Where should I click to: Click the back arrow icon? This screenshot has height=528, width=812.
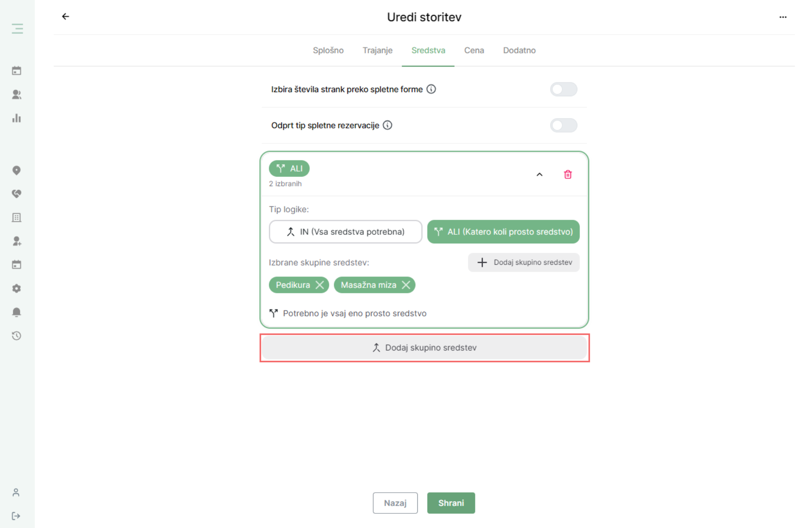65,17
